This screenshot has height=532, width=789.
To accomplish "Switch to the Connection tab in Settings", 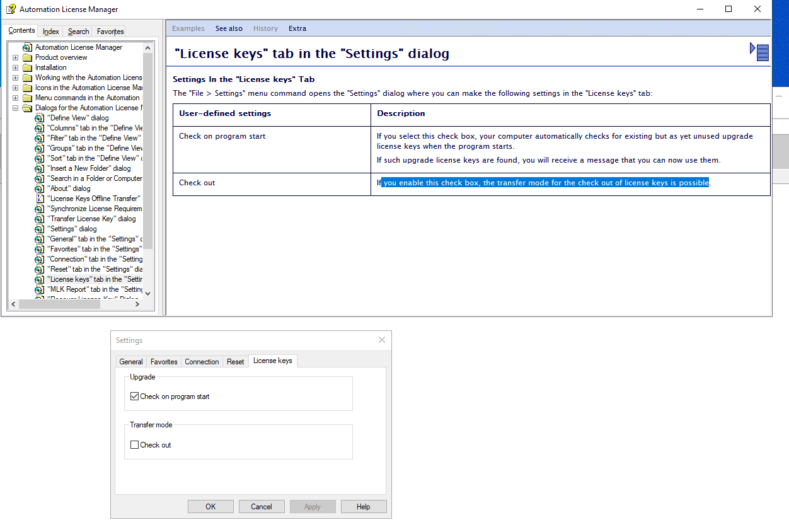I will pos(202,362).
